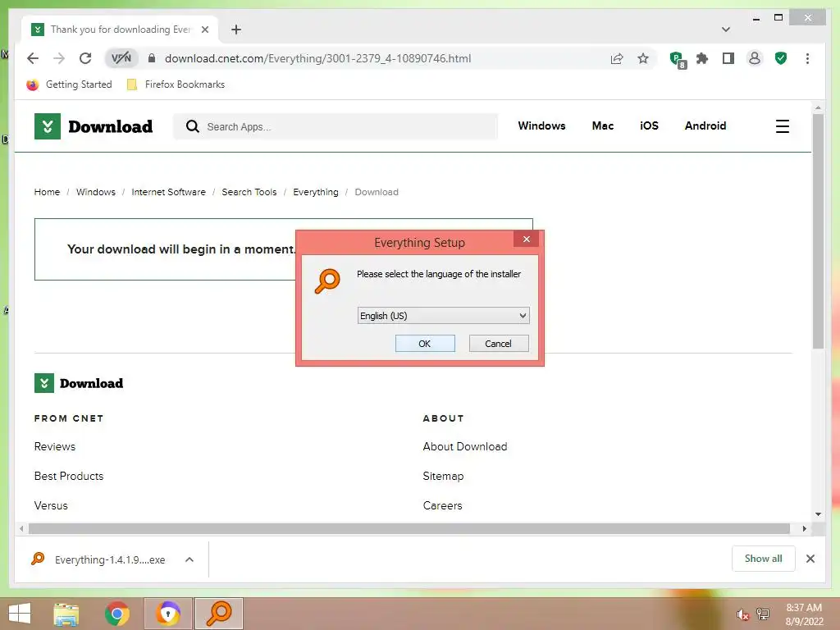This screenshot has height=630, width=840.
Task: Open the Reviews footer link
Action: pos(55,446)
